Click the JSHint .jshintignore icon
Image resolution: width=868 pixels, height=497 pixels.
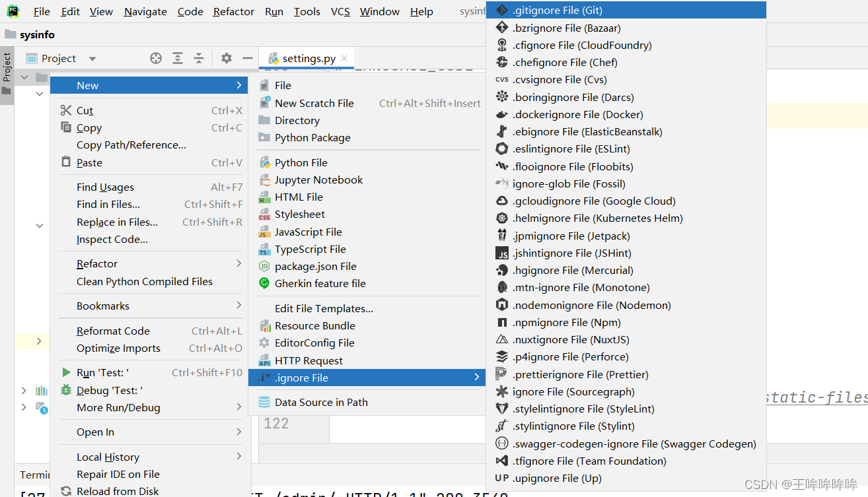502,253
